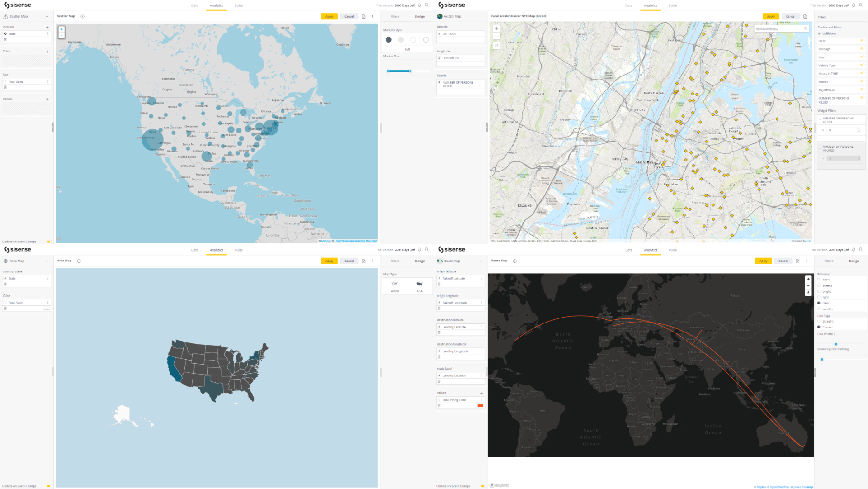
Task: Open Scatter Map widget type dropdown
Action: (47, 17)
